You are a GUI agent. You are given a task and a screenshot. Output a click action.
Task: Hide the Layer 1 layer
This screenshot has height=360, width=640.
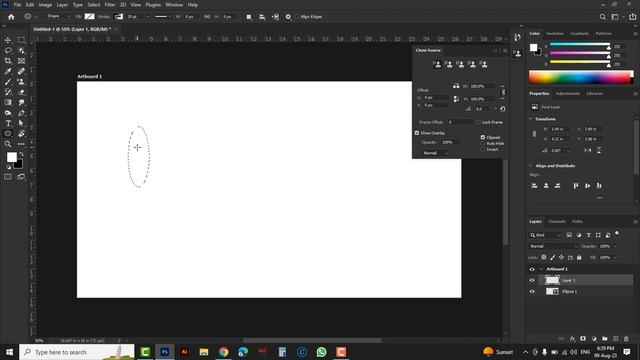click(x=532, y=280)
